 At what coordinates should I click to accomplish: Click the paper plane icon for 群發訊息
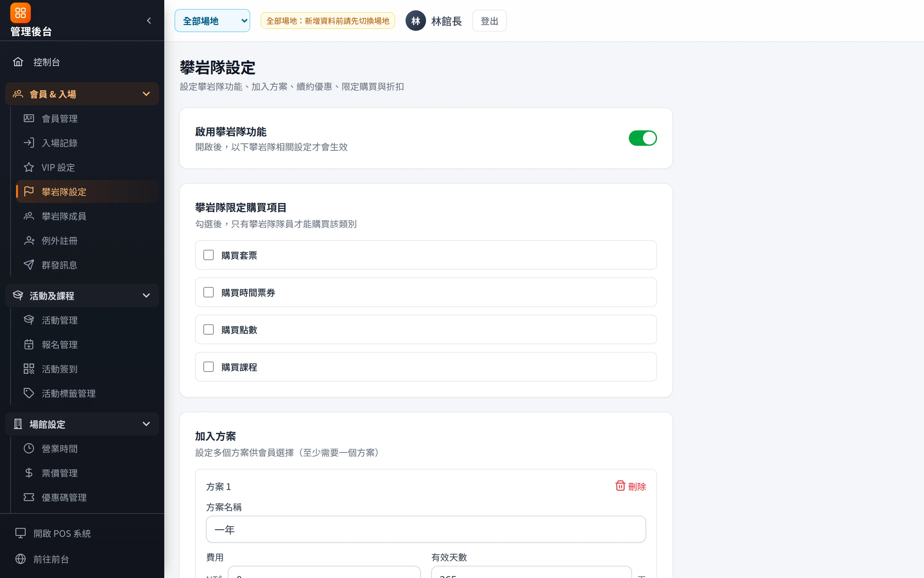point(29,265)
